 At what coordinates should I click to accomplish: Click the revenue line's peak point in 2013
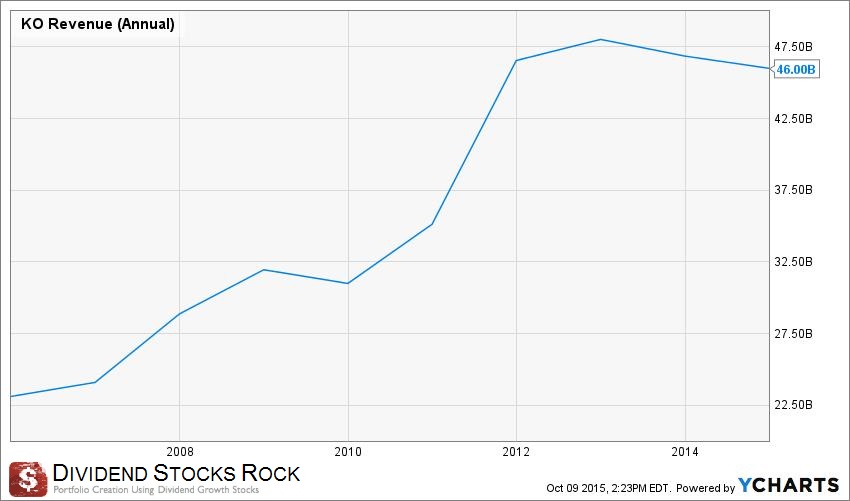point(600,39)
